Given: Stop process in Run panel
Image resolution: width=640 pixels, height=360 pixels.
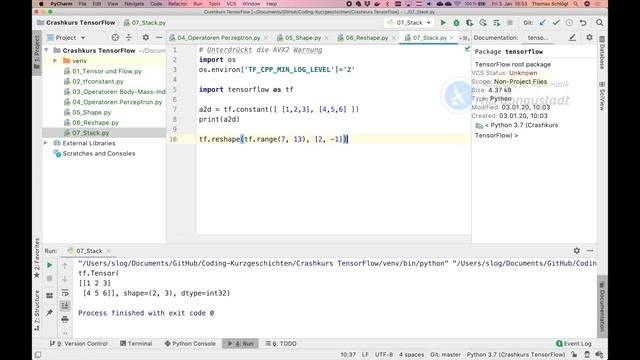Looking at the screenshot, I should [49, 279].
